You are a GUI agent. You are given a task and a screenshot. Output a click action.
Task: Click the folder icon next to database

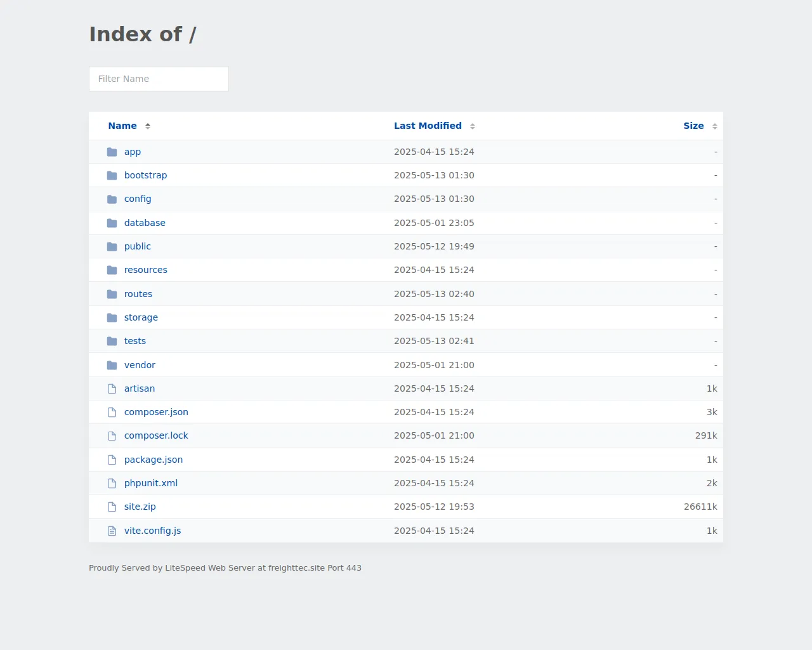112,223
